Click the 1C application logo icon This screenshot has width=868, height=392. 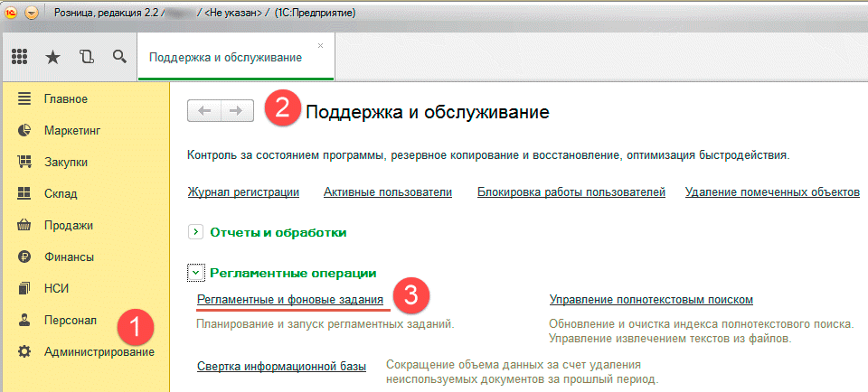[x=12, y=12]
